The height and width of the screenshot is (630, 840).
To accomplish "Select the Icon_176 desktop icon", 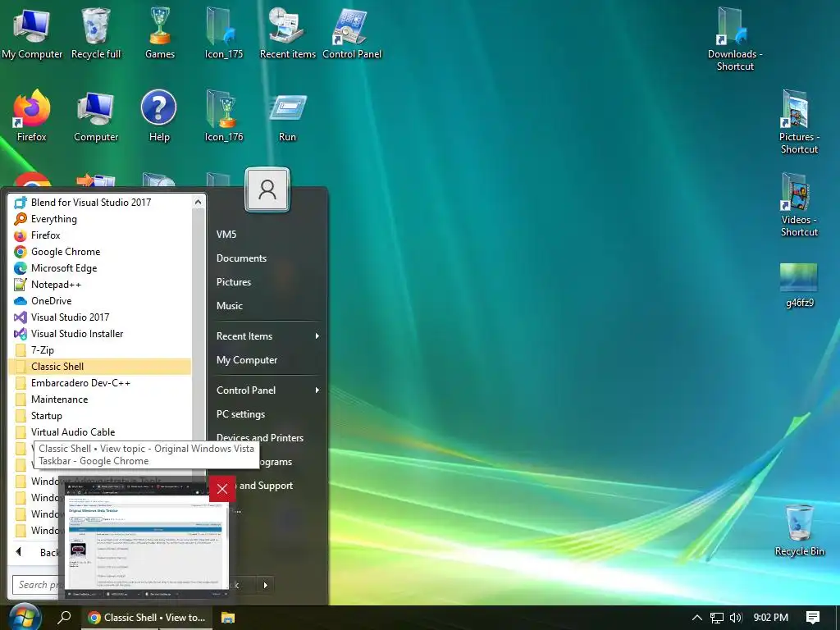I will pos(223,116).
